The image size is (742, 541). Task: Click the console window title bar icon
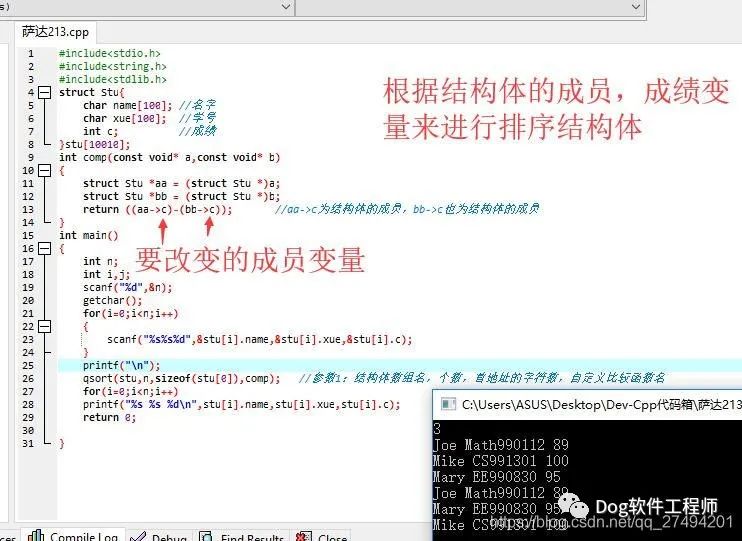click(x=448, y=404)
